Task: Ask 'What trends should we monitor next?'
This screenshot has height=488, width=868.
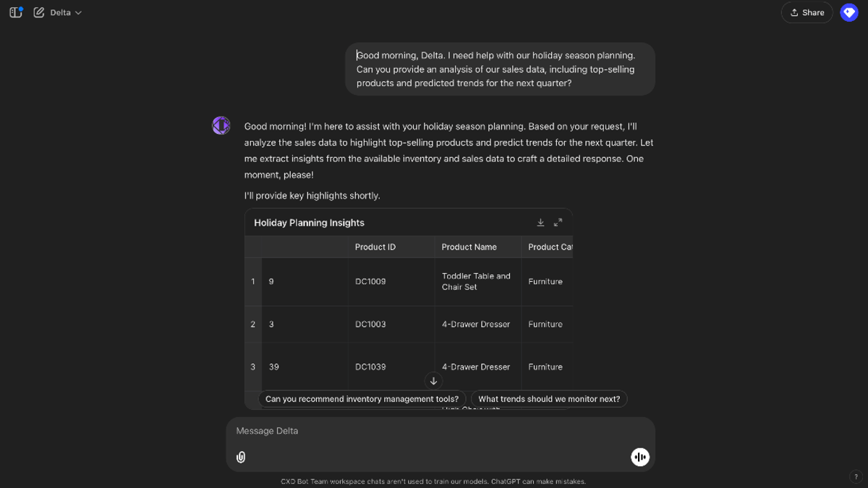Action: click(549, 399)
